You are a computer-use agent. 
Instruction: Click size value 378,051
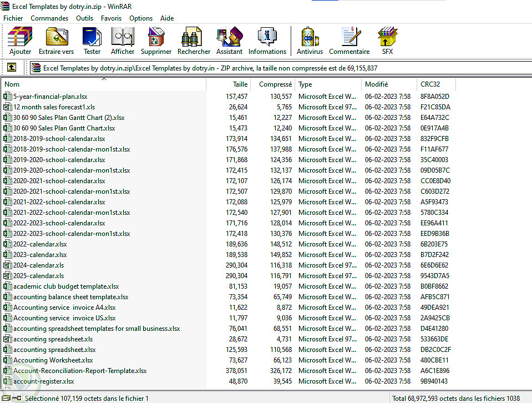tap(236, 370)
